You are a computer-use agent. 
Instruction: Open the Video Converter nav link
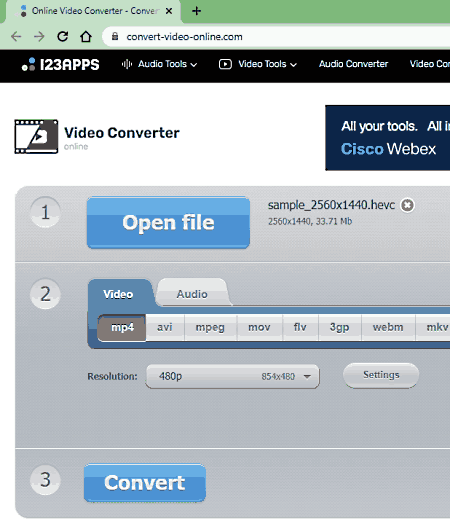coord(429,64)
